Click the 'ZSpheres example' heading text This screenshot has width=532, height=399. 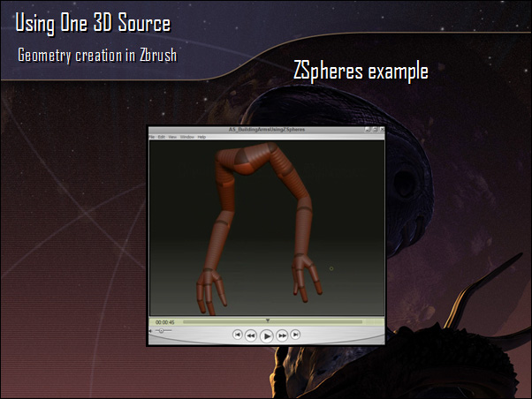point(361,72)
